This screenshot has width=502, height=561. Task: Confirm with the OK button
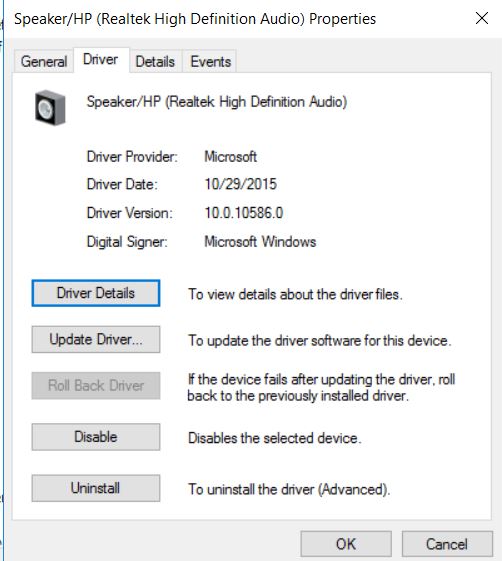[346, 544]
